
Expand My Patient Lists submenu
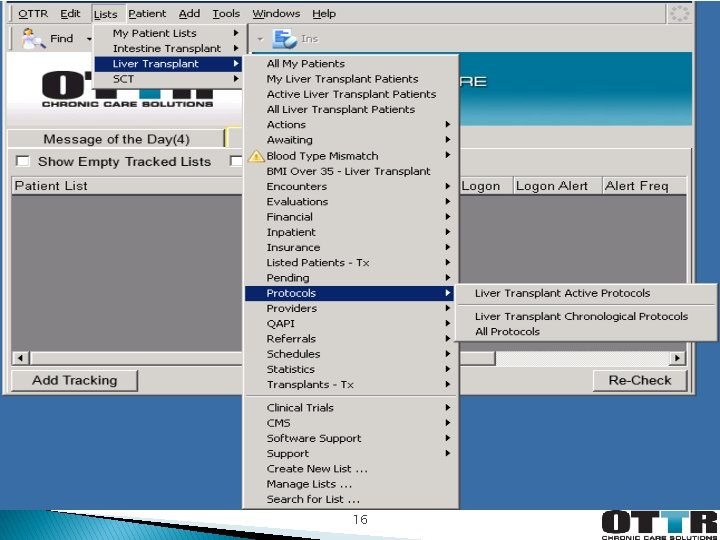click(169, 33)
